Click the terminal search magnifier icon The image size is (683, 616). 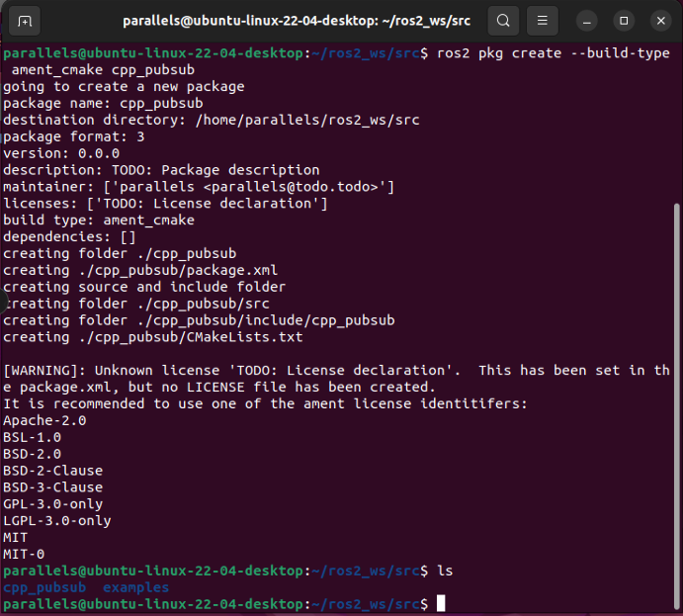(503, 20)
